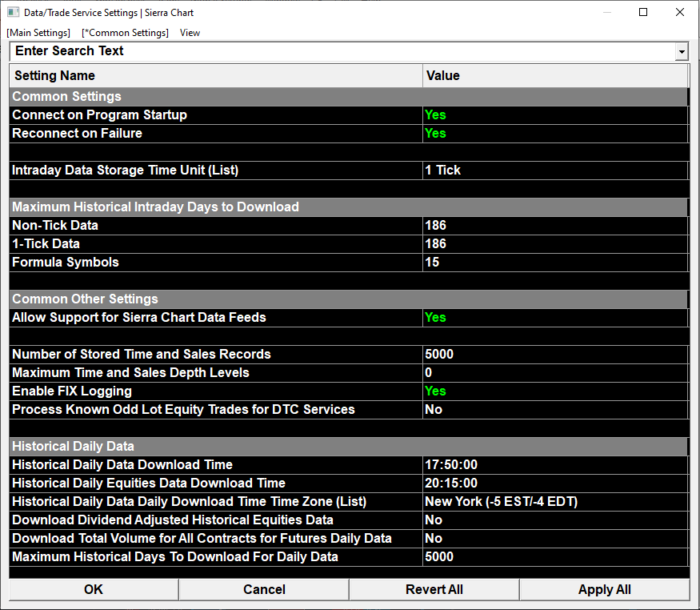The image size is (700, 610).
Task: Click the OK button
Action: [94, 589]
